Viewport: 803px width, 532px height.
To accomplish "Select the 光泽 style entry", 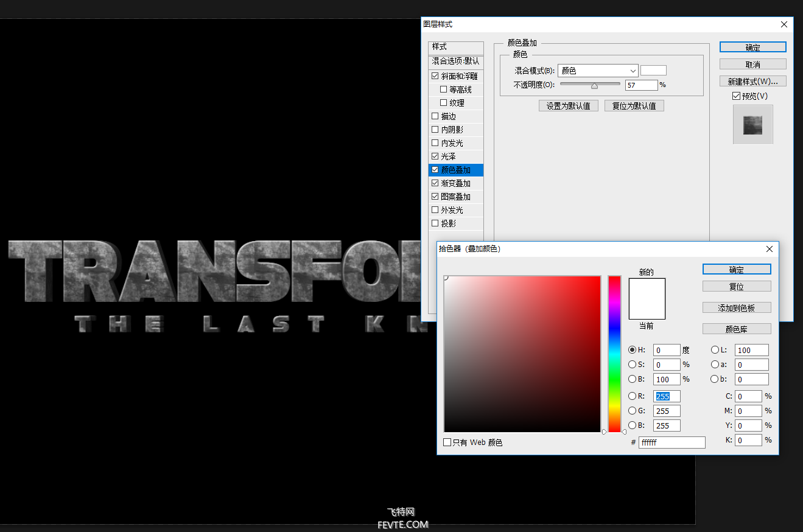I will 456,156.
